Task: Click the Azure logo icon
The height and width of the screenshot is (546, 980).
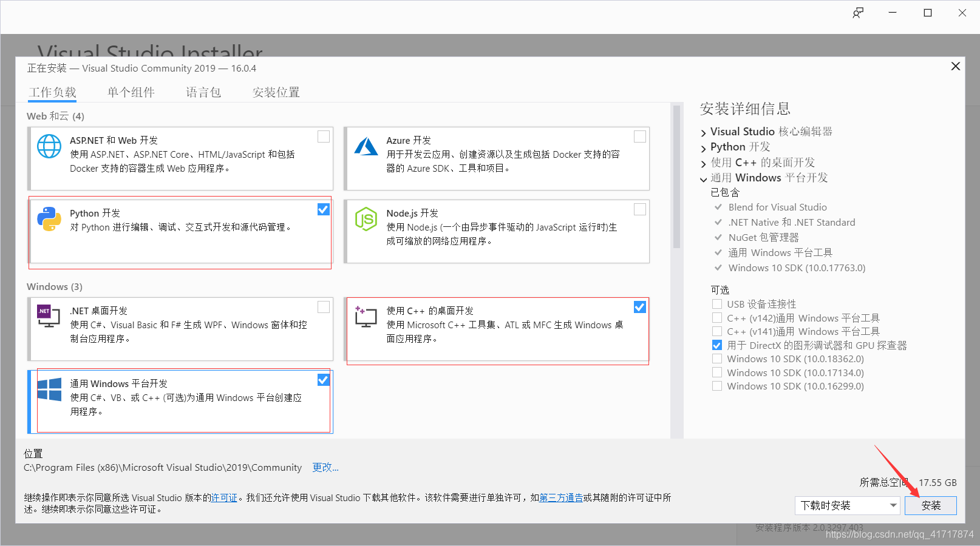Action: point(366,146)
